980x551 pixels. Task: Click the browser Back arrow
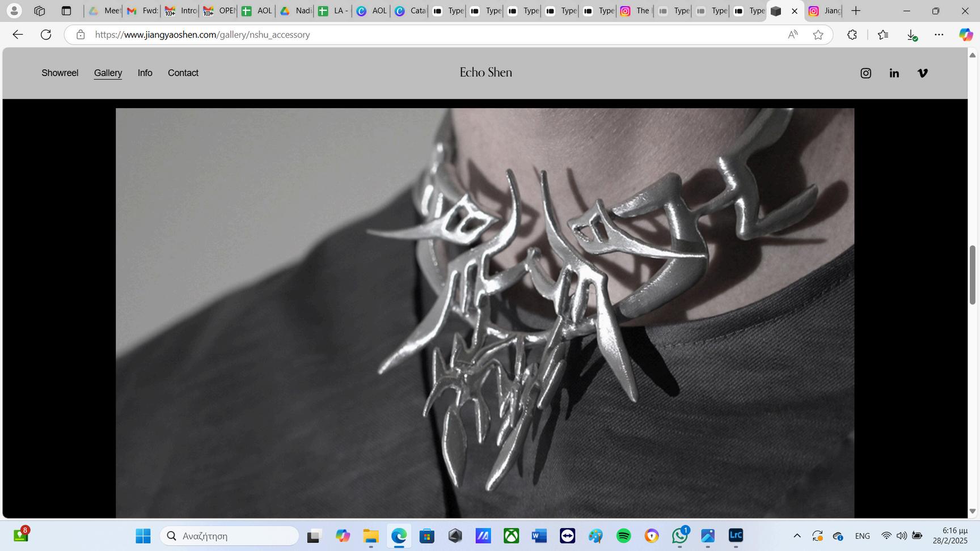(18, 35)
